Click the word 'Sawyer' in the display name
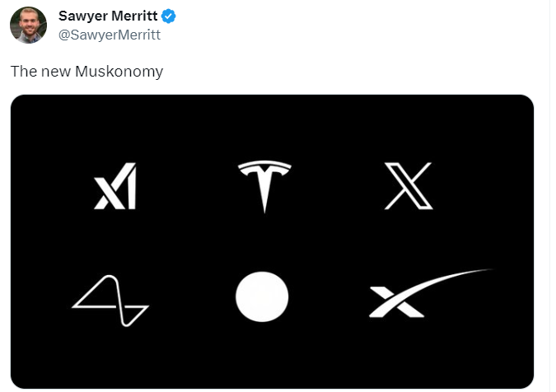The width and height of the screenshot is (556, 392). pos(83,16)
